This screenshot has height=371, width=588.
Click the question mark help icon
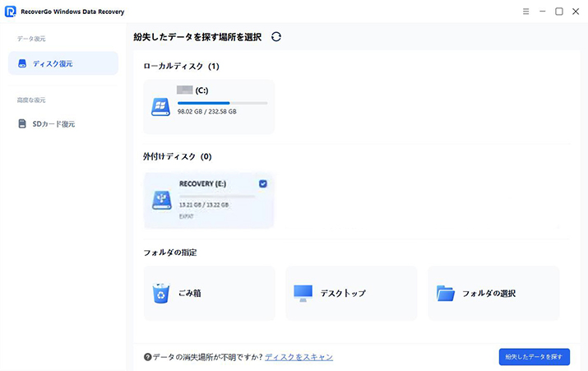148,357
